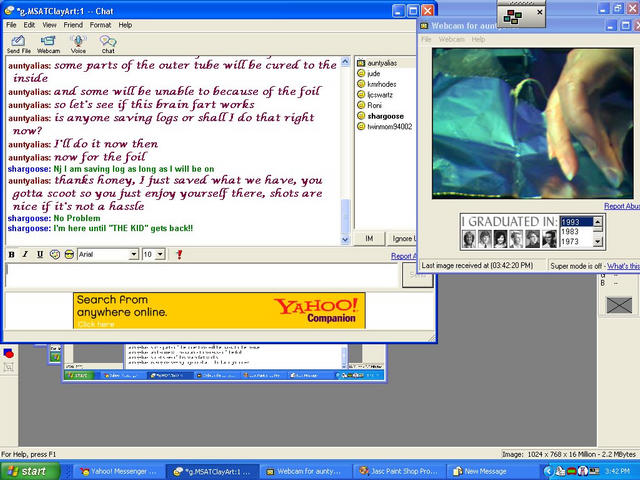Select the Preset Shapes tool in Paint Shop Pro

[9, 353]
